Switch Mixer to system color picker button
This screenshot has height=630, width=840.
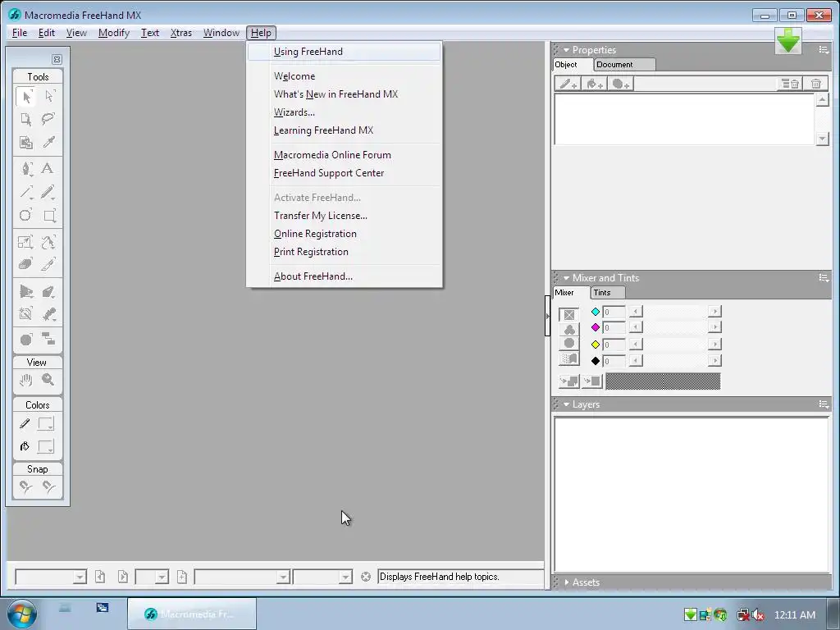point(569,358)
